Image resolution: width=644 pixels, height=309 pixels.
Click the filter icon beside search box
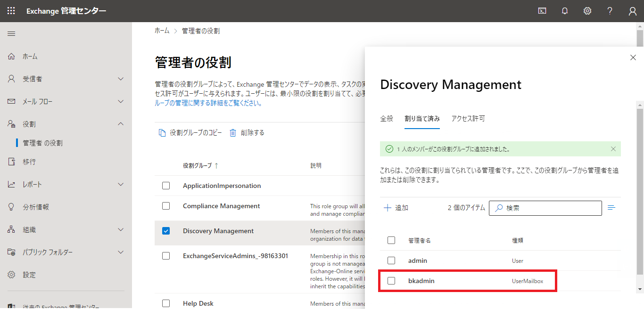point(611,208)
